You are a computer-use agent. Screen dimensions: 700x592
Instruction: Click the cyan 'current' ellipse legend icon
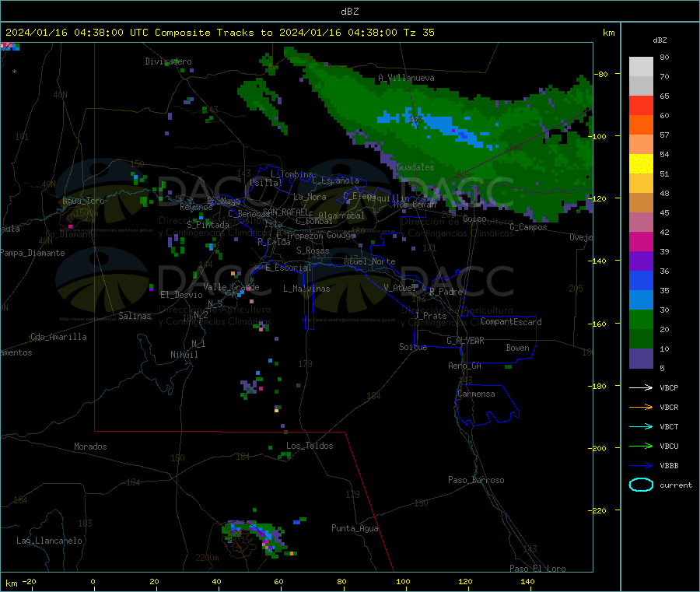pyautogui.click(x=641, y=485)
